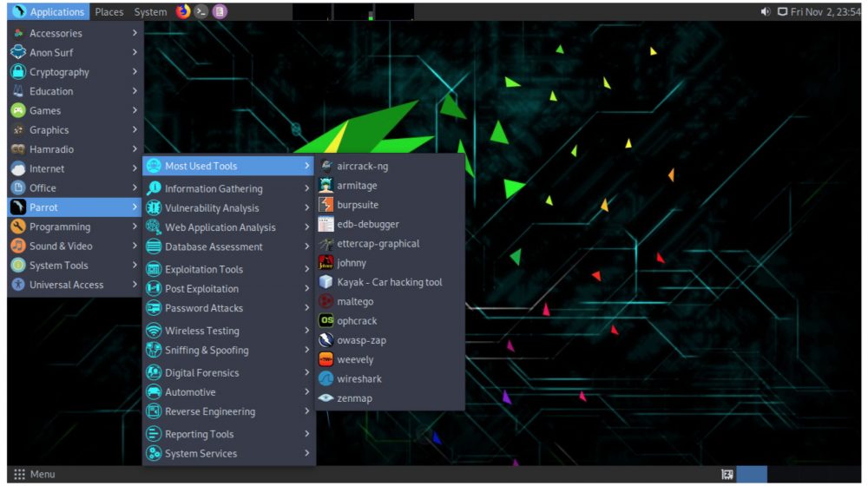Click the Firefox icon in top panel
The image size is (868, 486).
click(182, 12)
